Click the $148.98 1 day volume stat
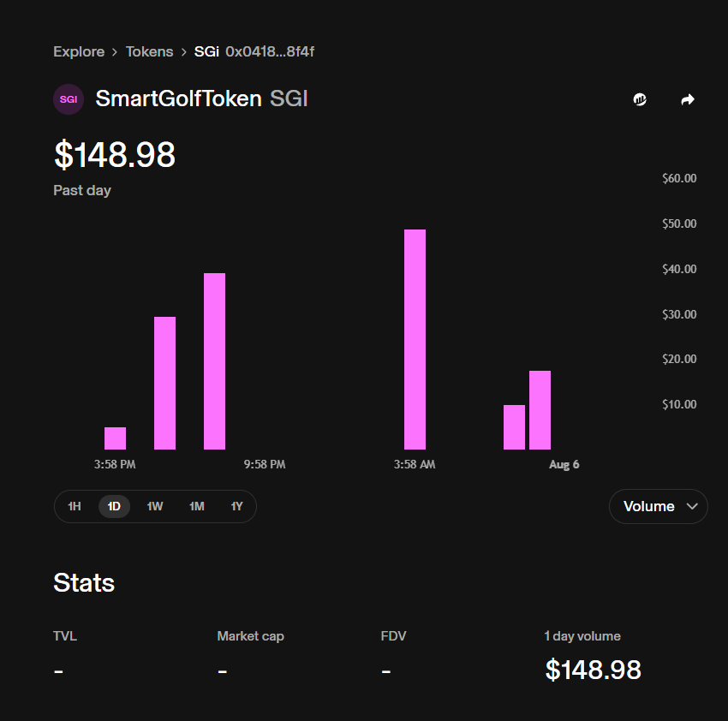 pos(593,670)
